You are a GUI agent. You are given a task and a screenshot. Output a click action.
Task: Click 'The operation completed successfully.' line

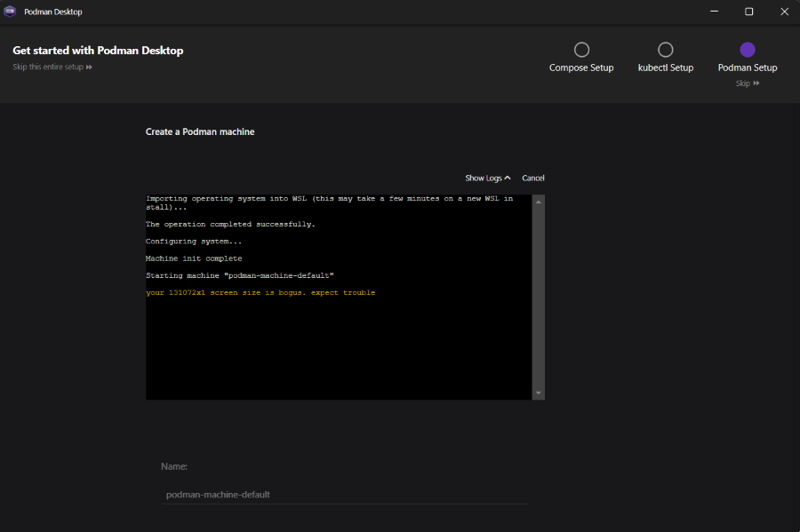[230, 224]
